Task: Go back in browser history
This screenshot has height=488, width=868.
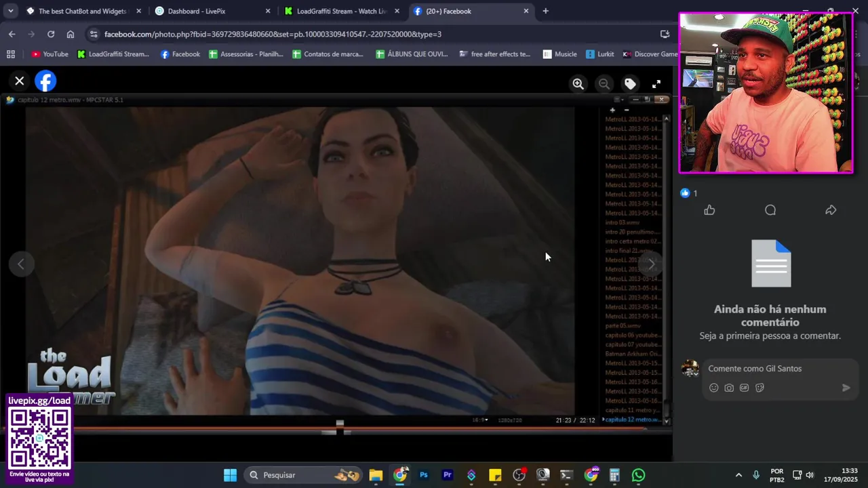Action: (x=12, y=34)
